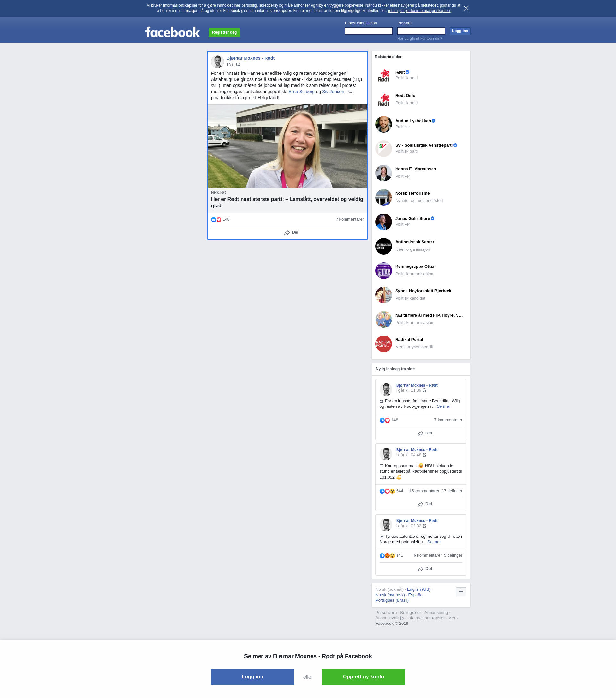Open Bjørnar Moxnes - Rødt name in main post
616x698 pixels.
[250, 58]
